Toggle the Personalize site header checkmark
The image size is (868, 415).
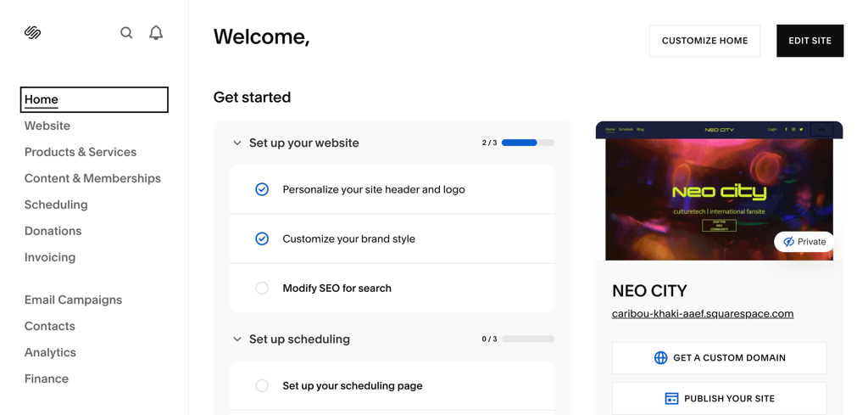coord(262,189)
